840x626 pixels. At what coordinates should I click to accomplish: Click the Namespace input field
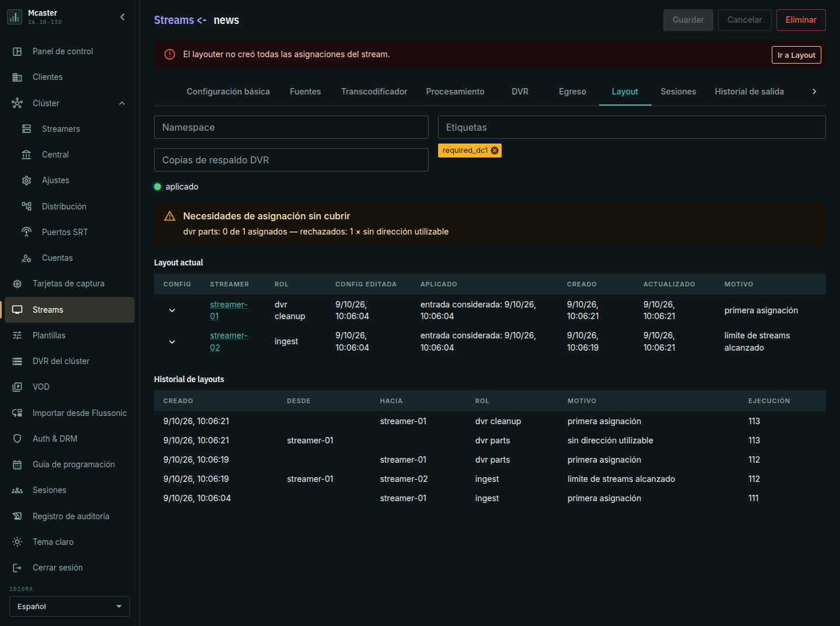[291, 127]
